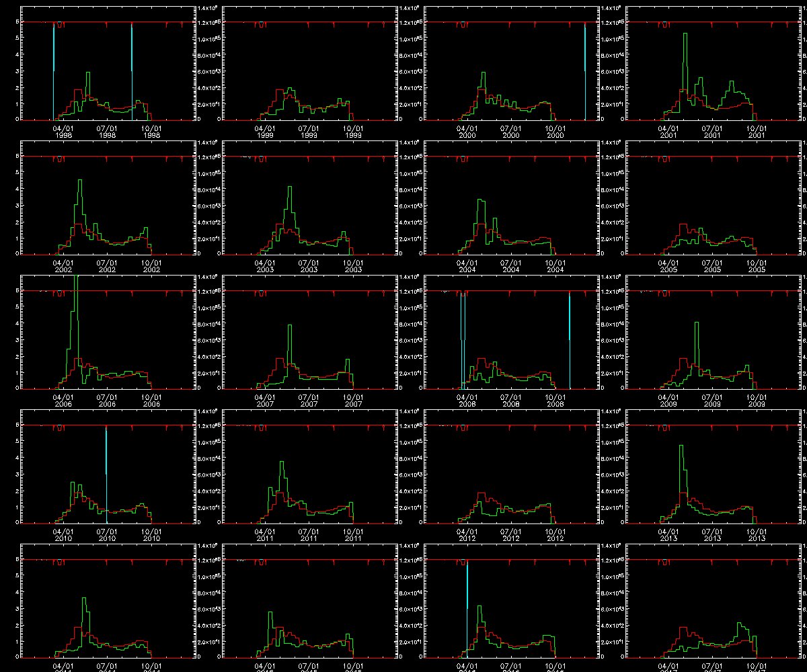Click the 07/01 2013 x-axis label

(x=712, y=535)
